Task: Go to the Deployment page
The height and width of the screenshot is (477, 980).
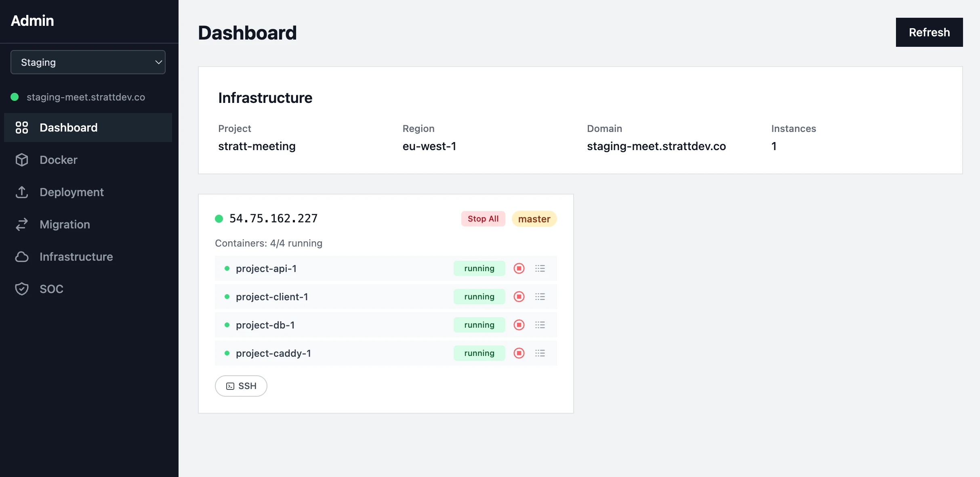Action: (72, 192)
